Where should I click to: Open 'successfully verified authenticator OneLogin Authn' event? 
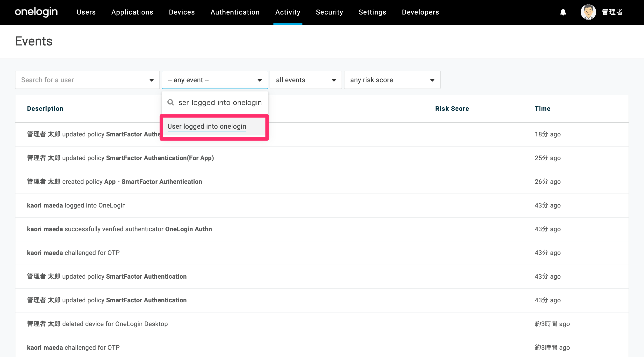click(322, 229)
